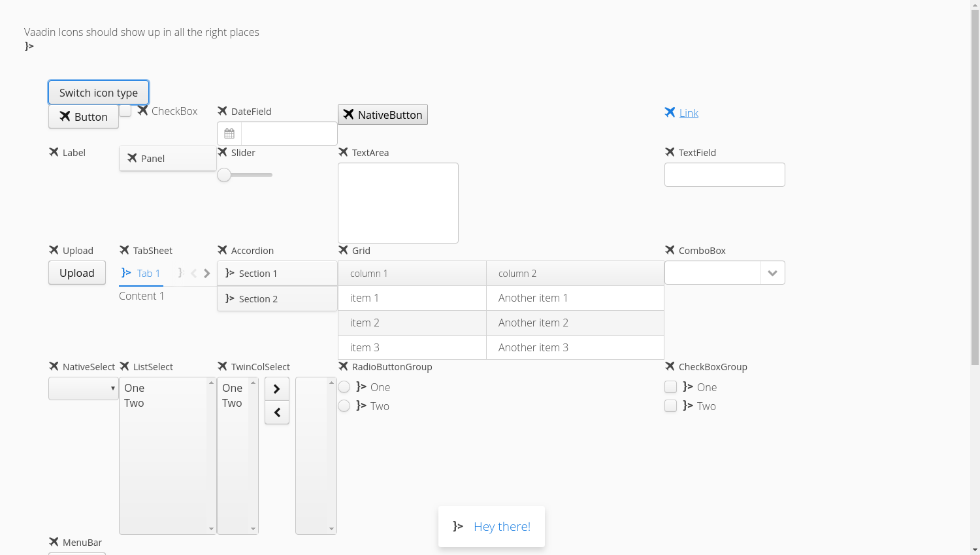The width and height of the screenshot is (980, 555).
Task: Click grid cell Another item 1
Action: click(575, 298)
